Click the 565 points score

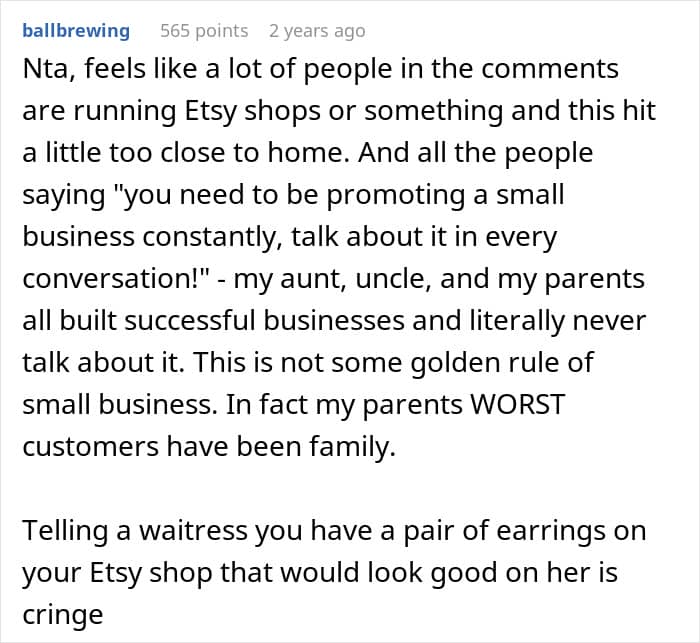point(204,31)
